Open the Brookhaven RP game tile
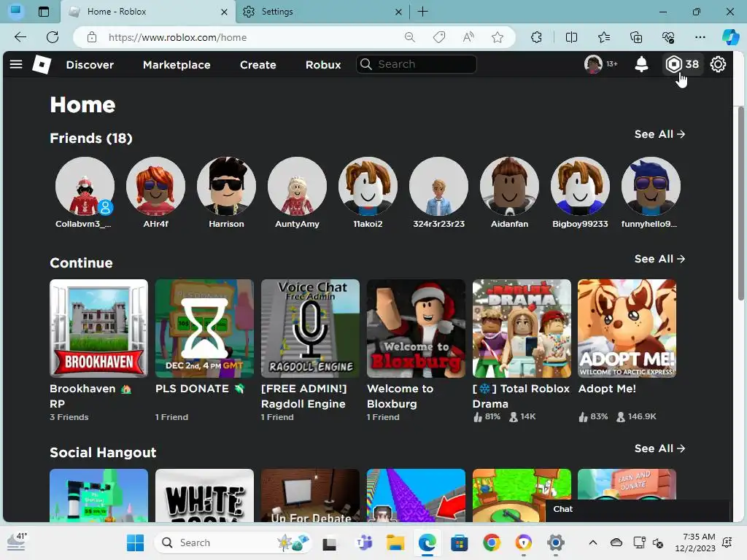Screen dimensions: 747x560 [x=98, y=329]
